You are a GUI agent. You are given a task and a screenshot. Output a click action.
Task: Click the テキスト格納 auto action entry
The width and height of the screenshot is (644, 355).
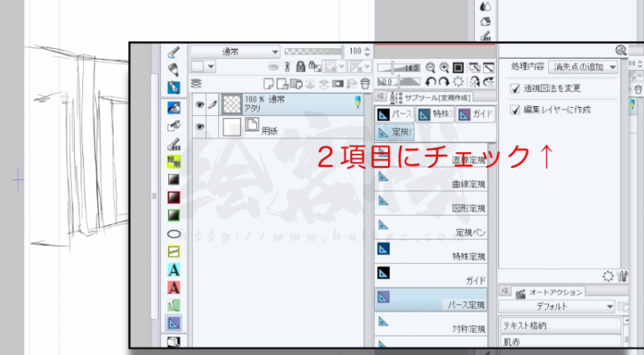click(x=559, y=326)
